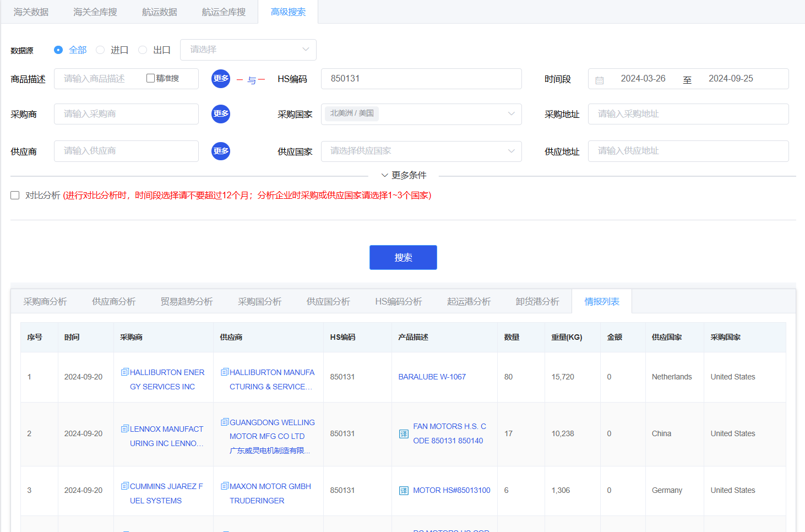
Task: Click the 北美洲 / 美国 country tag
Action: coord(352,113)
